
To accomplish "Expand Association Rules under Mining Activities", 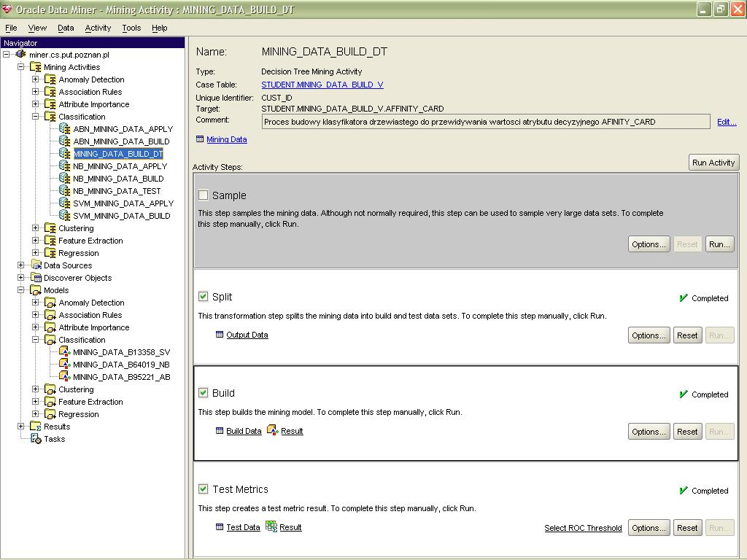I will [35, 91].
